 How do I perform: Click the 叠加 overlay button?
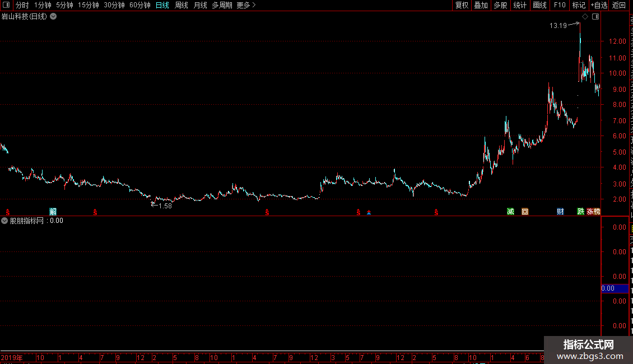click(x=481, y=5)
